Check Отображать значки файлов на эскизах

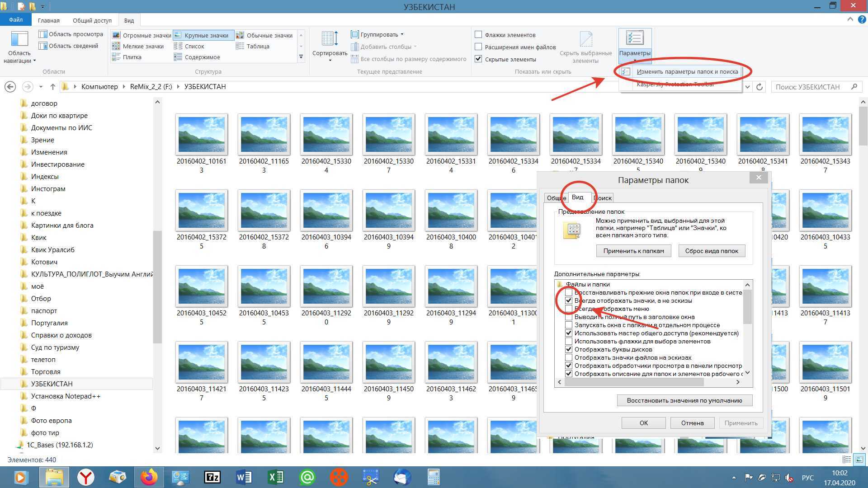pos(569,357)
